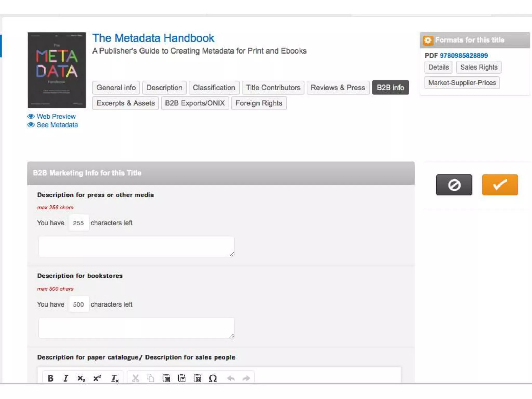Click the remove format icon
This screenshot has width=532, height=399.
pos(115,378)
